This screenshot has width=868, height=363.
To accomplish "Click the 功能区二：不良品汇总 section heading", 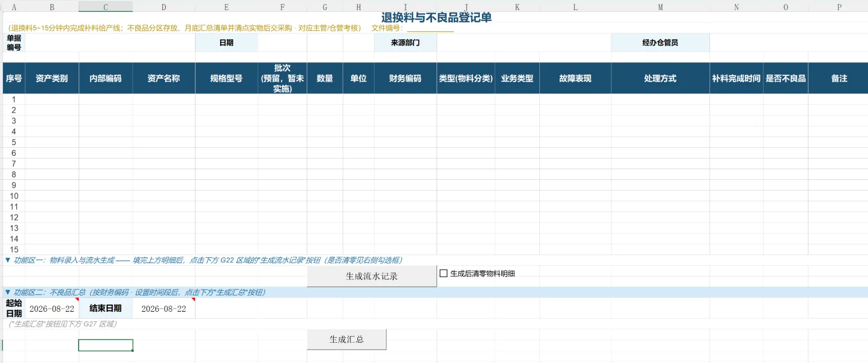I will 135,292.
